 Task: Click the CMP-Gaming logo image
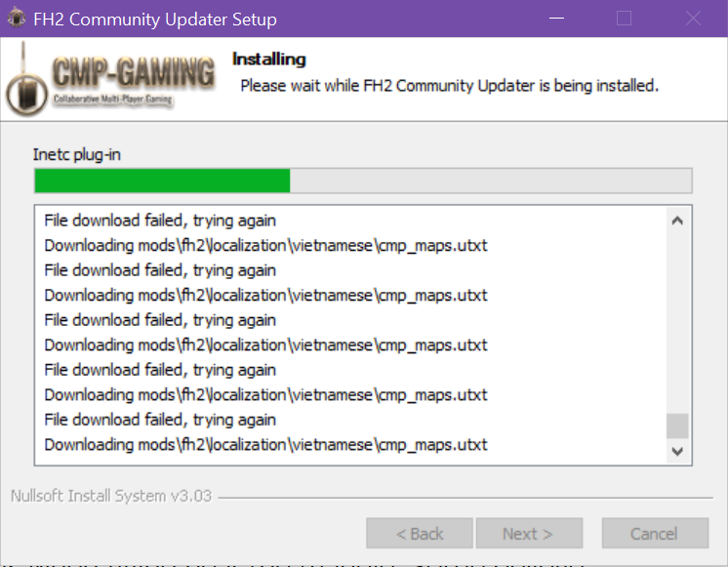coord(111,79)
